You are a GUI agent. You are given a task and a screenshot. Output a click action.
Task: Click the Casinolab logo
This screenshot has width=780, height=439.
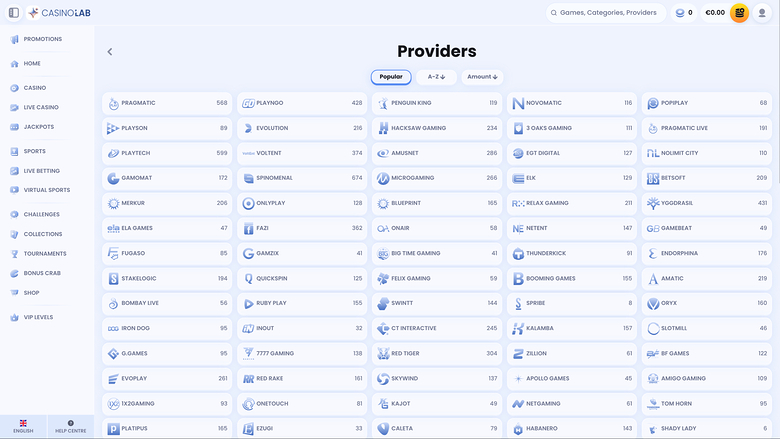(x=61, y=13)
